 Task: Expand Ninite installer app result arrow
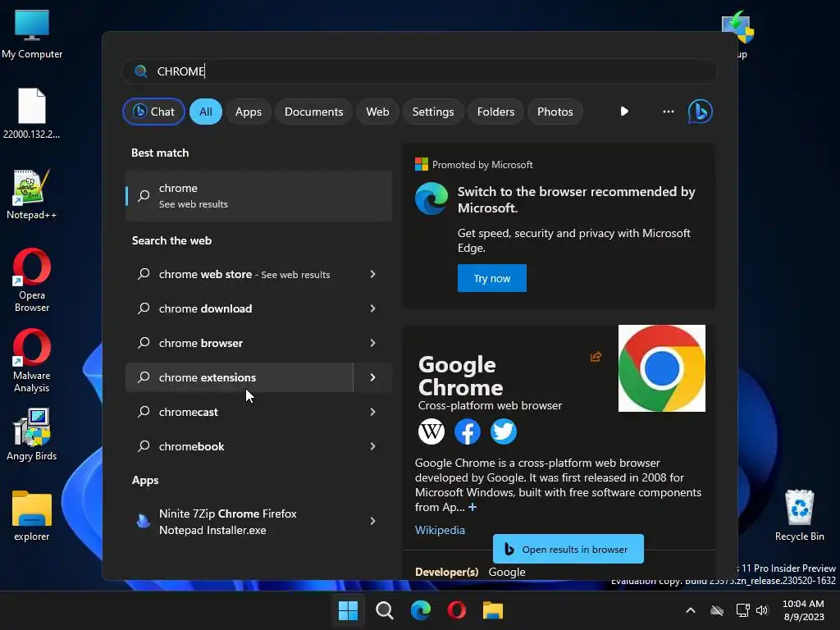pos(373,521)
